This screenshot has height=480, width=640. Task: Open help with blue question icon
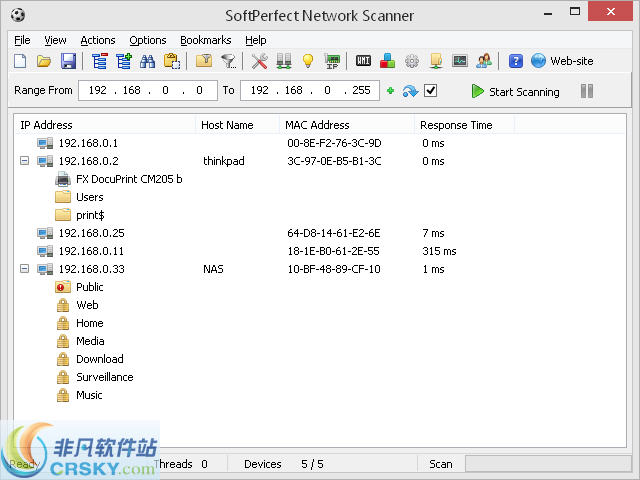(x=516, y=61)
